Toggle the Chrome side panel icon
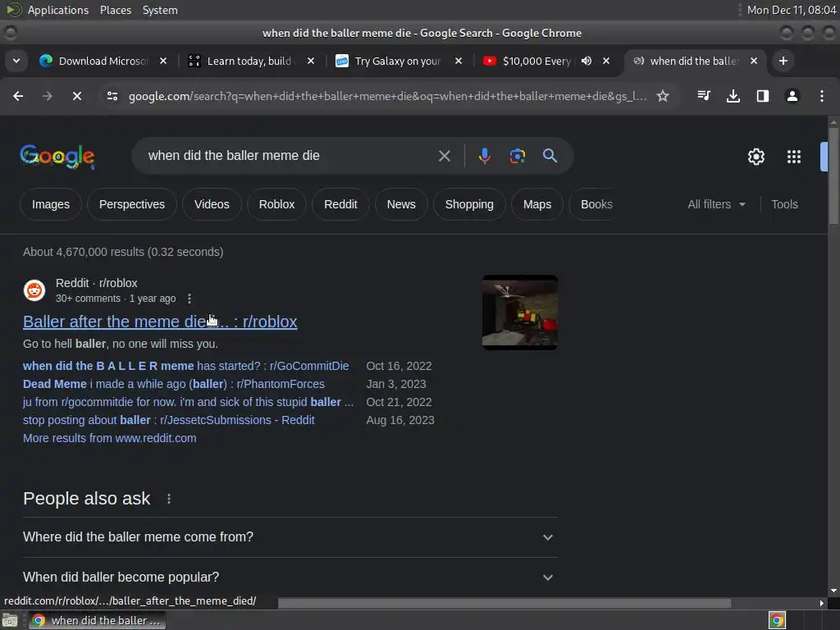This screenshot has width=840, height=630. click(762, 96)
